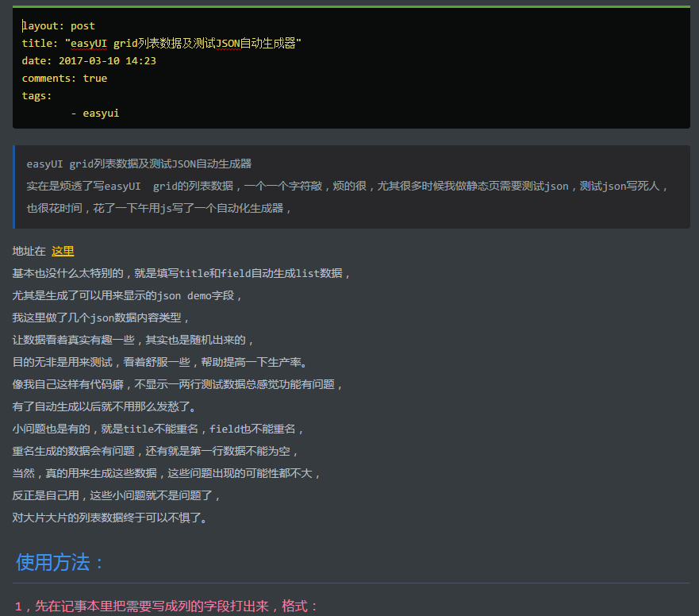The width and height of the screenshot is (699, 616).
Task: Click the '- easyui' tag line
Action: tap(95, 114)
